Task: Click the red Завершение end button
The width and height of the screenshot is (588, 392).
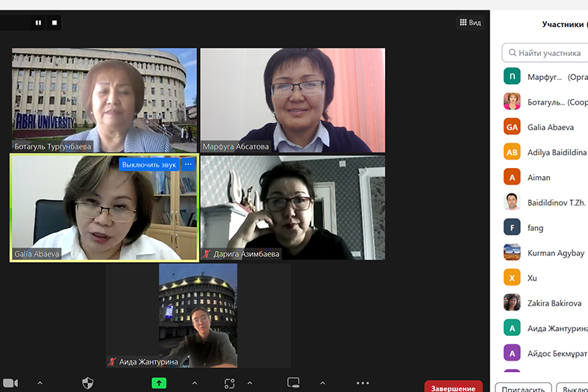Action: tap(453, 388)
